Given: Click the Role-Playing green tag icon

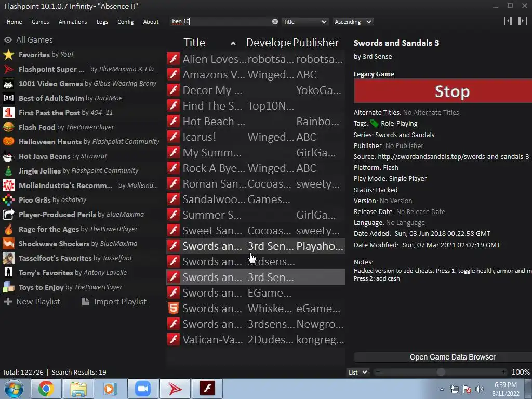Looking at the screenshot, I should point(374,124).
